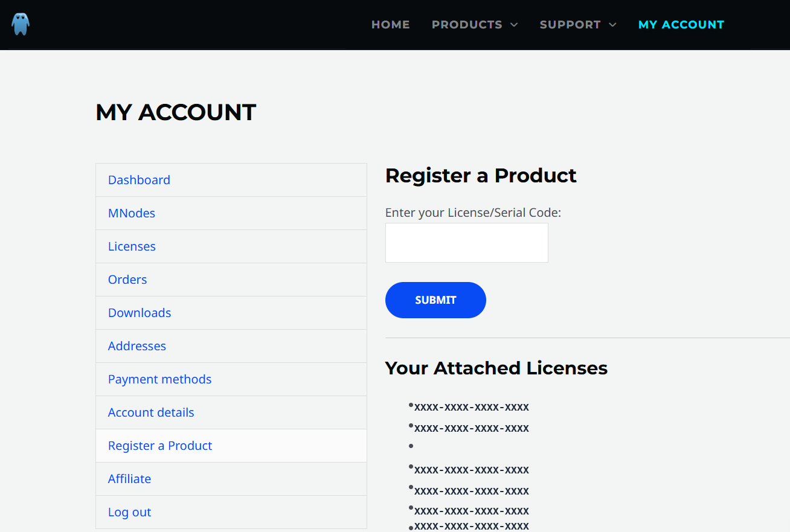790x532 pixels.
Task: Click the blue creature site logo
Action: pos(21,24)
